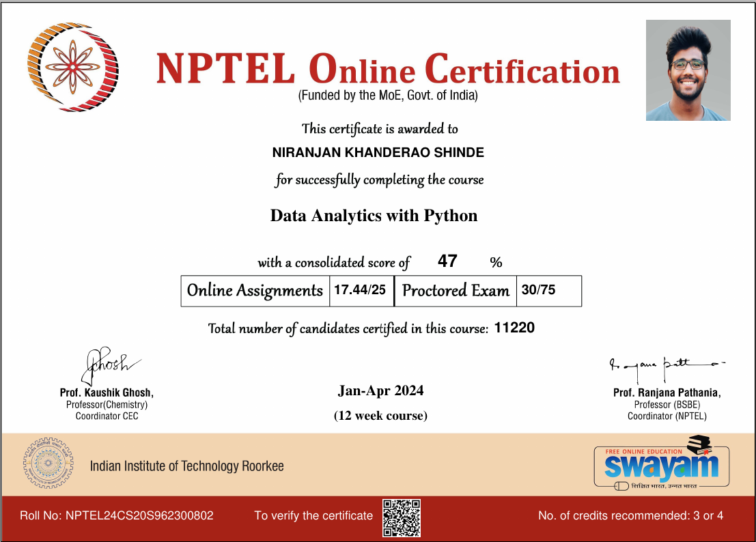Screen dimensions: 756x542
Task: Click the "To verify the certificate" text
Action: [313, 516]
